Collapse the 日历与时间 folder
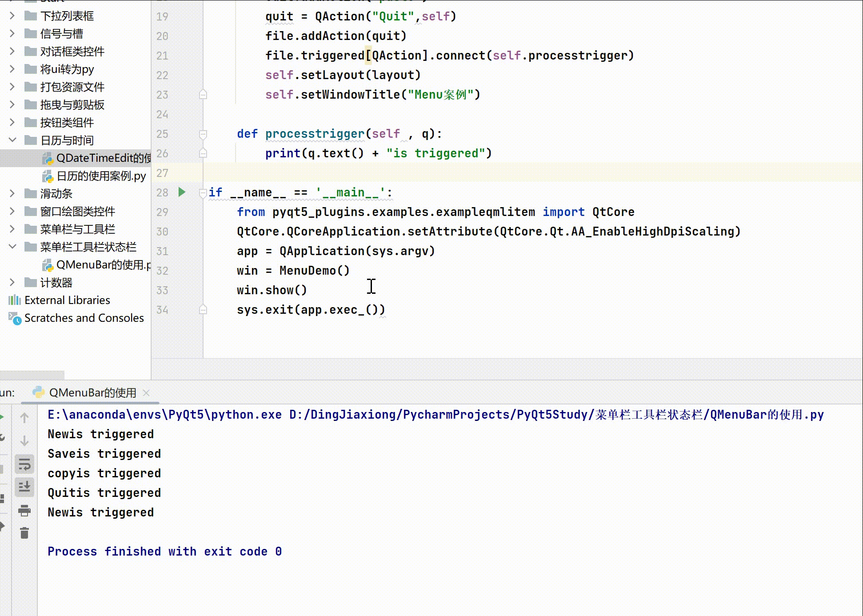863x616 pixels. [x=12, y=140]
